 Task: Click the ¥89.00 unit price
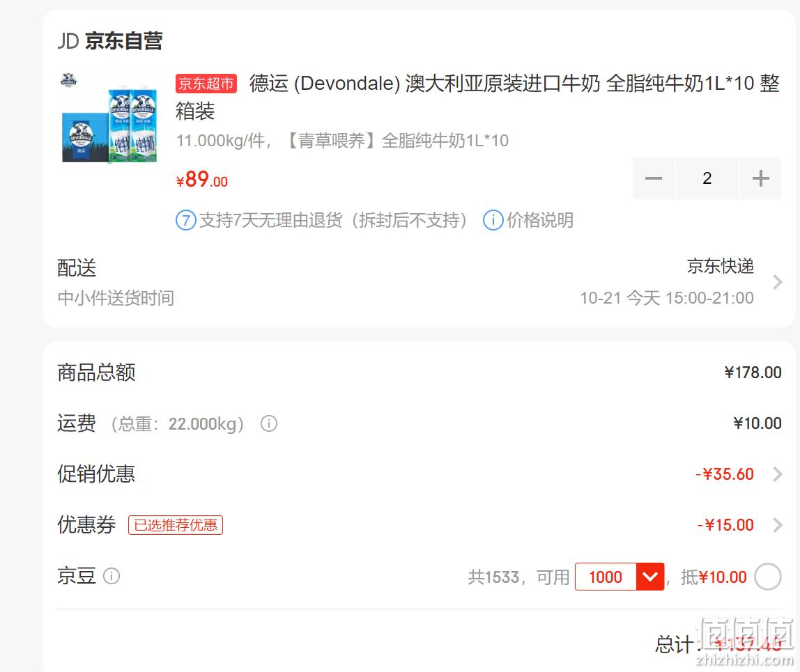tap(201, 180)
